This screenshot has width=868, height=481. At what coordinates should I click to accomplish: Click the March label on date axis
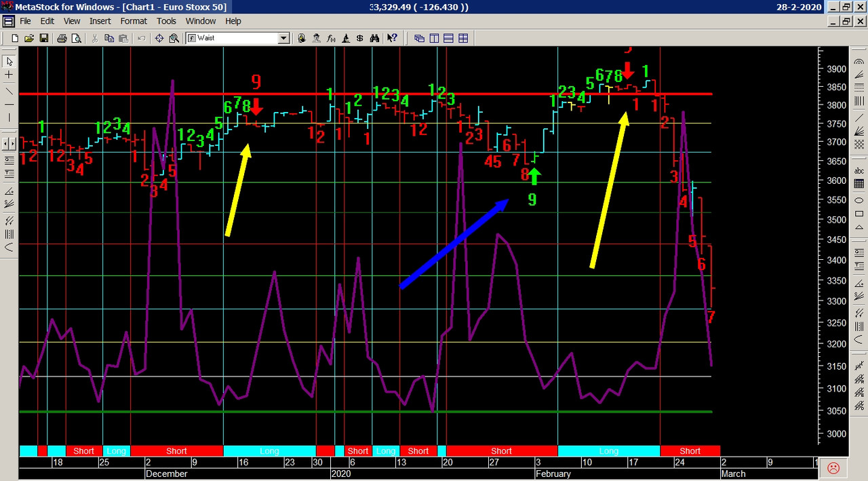point(733,474)
